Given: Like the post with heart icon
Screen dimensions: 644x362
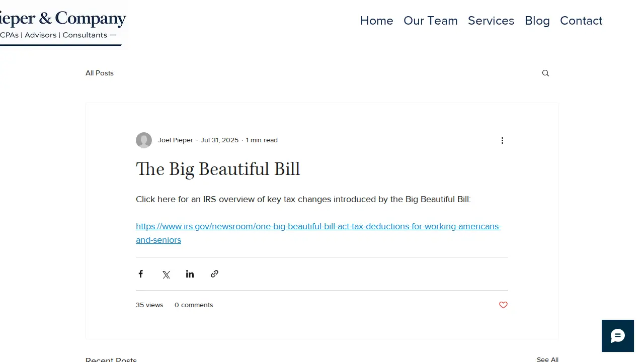Looking at the screenshot, I should tap(503, 305).
